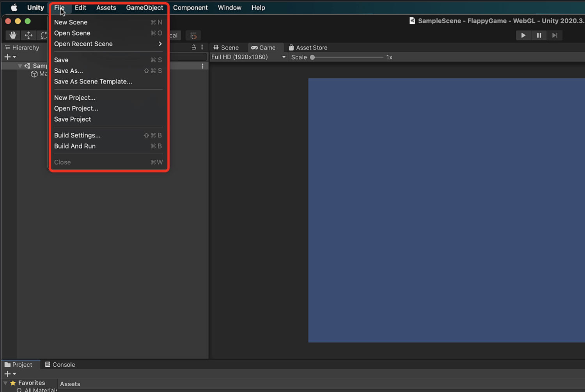Click the blue Game view viewport
Image resolution: width=585 pixels, height=392 pixels.
tap(447, 210)
